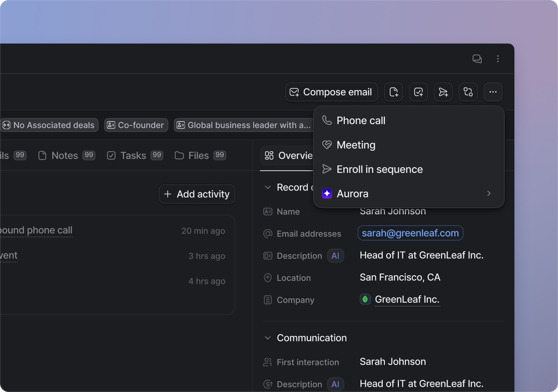Click the 4 hrs ago activity timestamp
Viewport: 558px width, 392px height.
[x=207, y=281]
